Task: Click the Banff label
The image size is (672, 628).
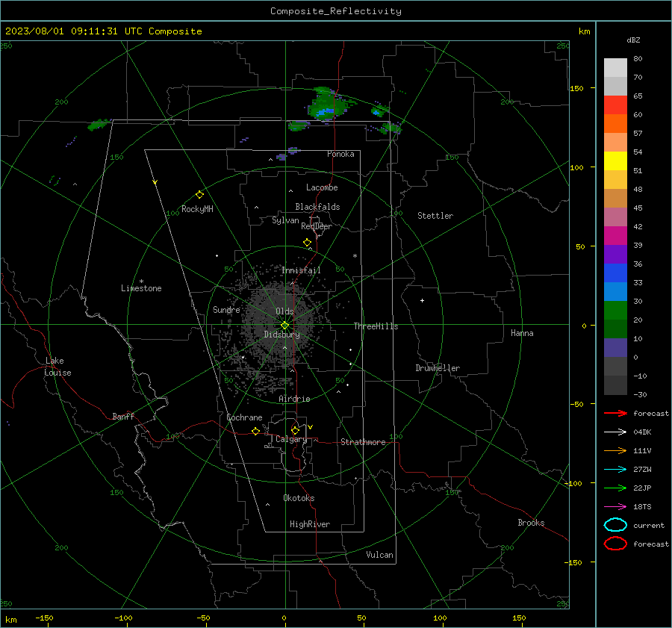Action: [123, 416]
